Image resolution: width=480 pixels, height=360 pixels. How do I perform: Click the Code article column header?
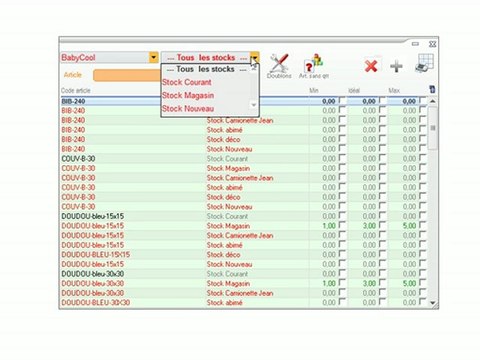click(76, 90)
